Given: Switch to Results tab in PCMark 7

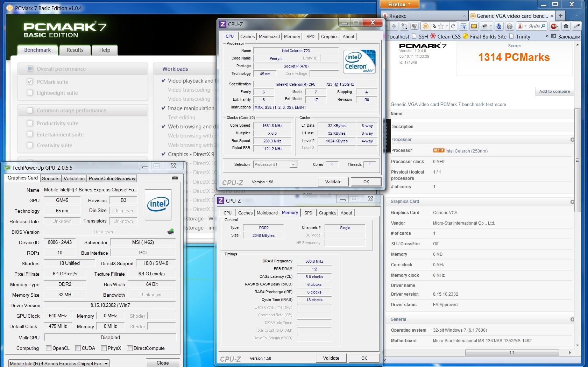Looking at the screenshot, I should point(75,50).
